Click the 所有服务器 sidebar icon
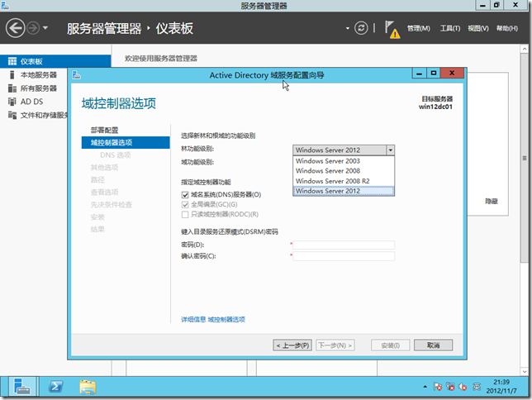 click(x=12, y=88)
